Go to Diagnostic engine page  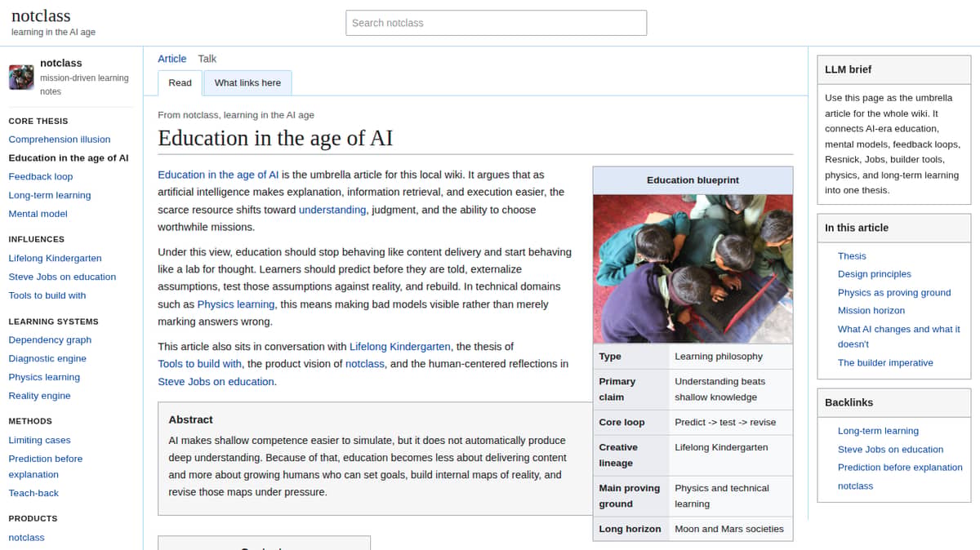pyautogui.click(x=47, y=358)
